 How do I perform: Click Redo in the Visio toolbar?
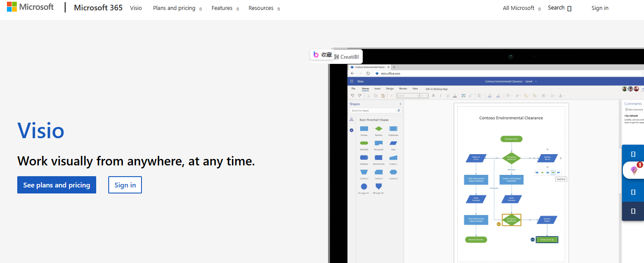click(360, 96)
